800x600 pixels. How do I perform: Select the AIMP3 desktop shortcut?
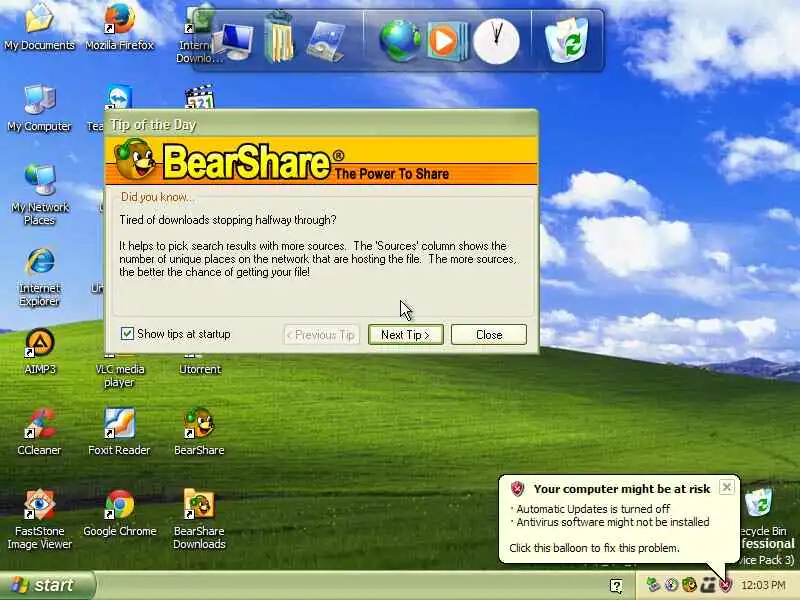(x=39, y=351)
